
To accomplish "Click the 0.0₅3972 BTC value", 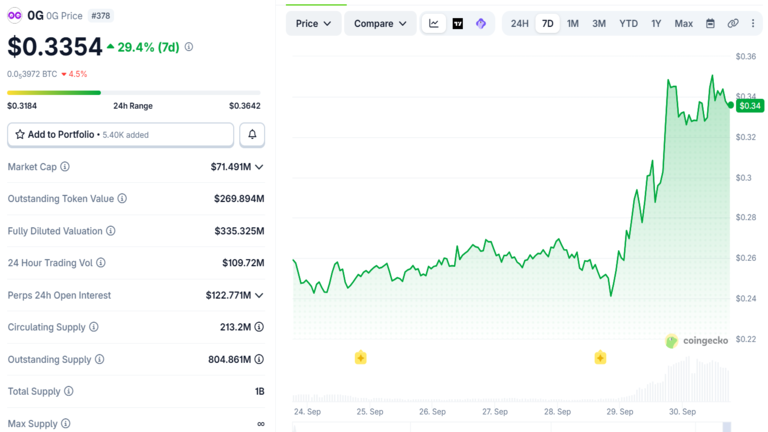I will [x=32, y=74].
